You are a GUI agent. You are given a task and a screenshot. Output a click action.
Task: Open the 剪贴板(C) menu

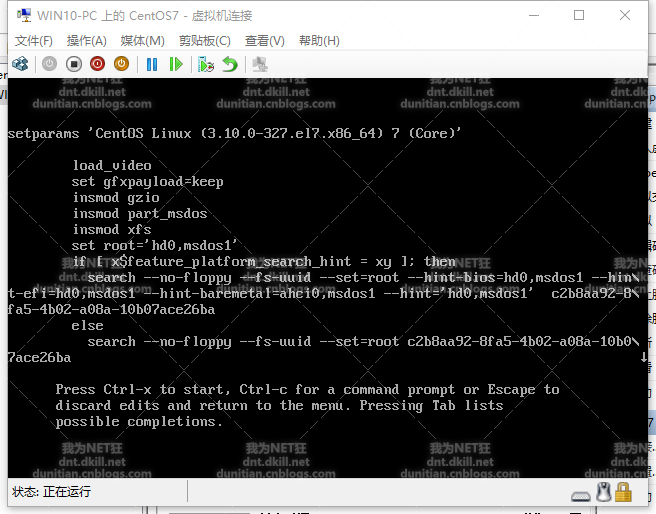(205, 41)
